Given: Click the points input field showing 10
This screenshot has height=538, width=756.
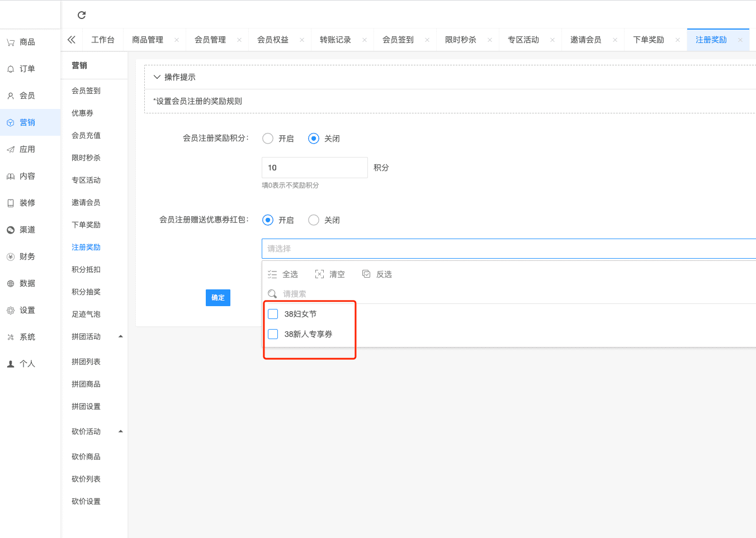Looking at the screenshot, I should [314, 168].
